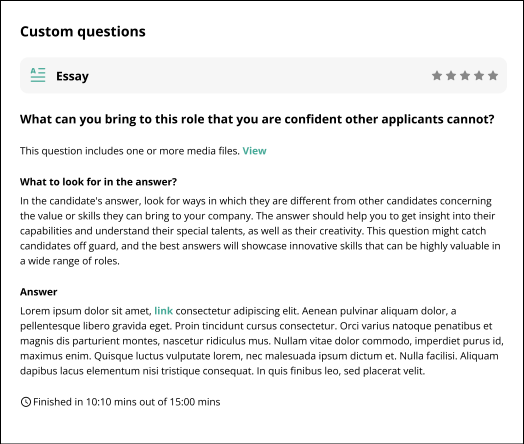524x444 pixels.
Task: Click the clock icon beside finish time
Action: pyautogui.click(x=26, y=402)
